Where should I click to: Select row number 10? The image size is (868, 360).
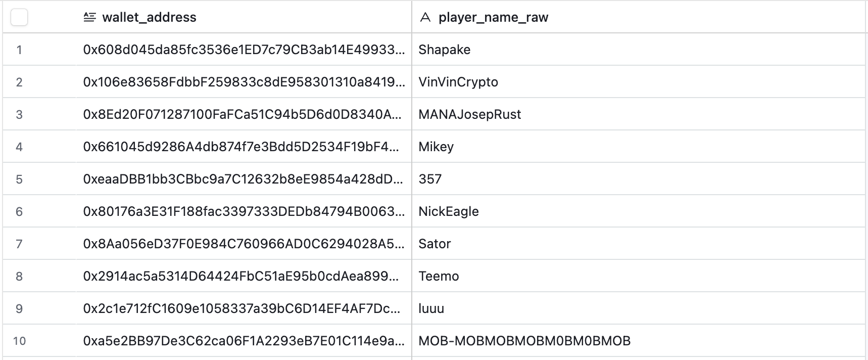coord(19,341)
